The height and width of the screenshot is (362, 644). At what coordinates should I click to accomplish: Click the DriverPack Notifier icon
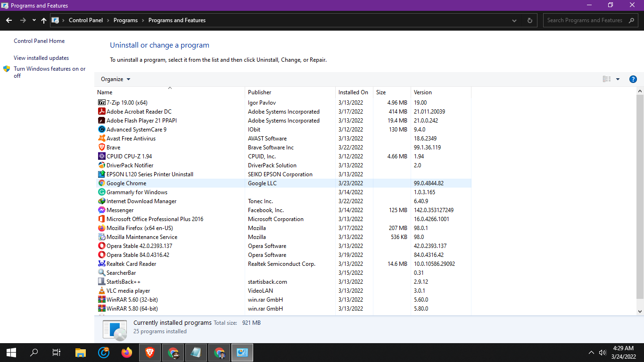pos(101,165)
